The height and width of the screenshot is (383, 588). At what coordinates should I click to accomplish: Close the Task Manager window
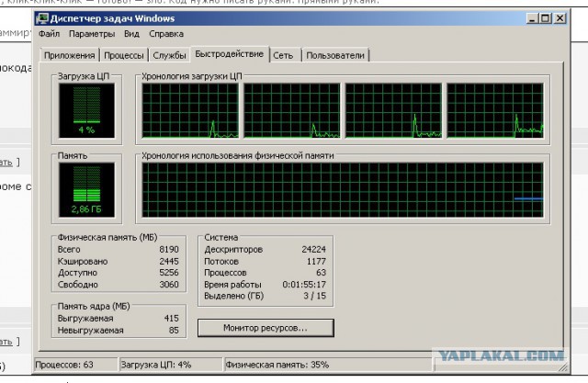pos(560,18)
